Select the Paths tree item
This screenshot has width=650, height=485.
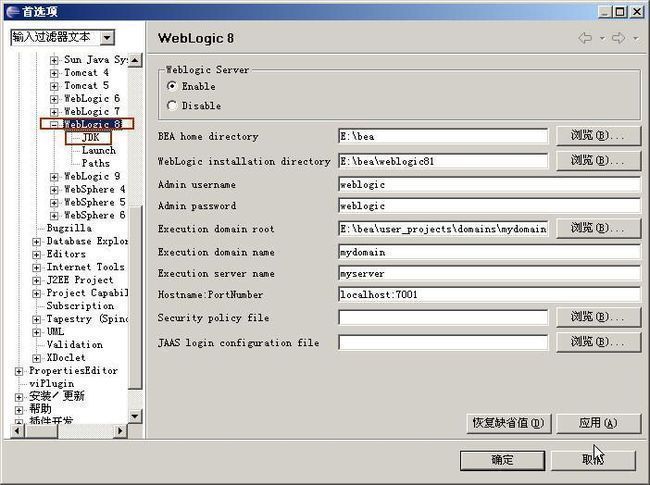(96, 163)
